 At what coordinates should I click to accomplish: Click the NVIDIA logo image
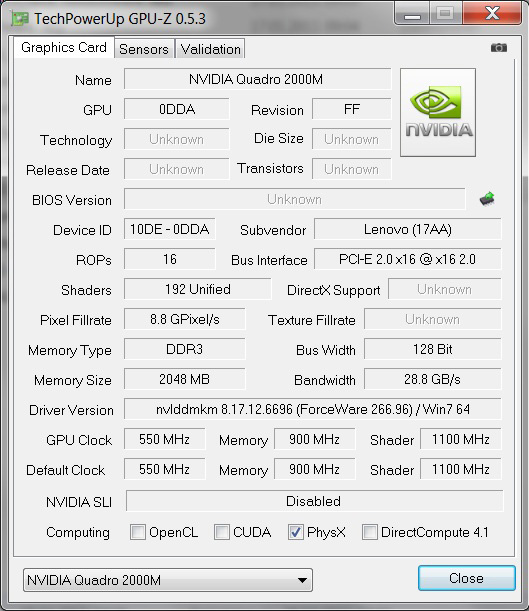point(438,113)
